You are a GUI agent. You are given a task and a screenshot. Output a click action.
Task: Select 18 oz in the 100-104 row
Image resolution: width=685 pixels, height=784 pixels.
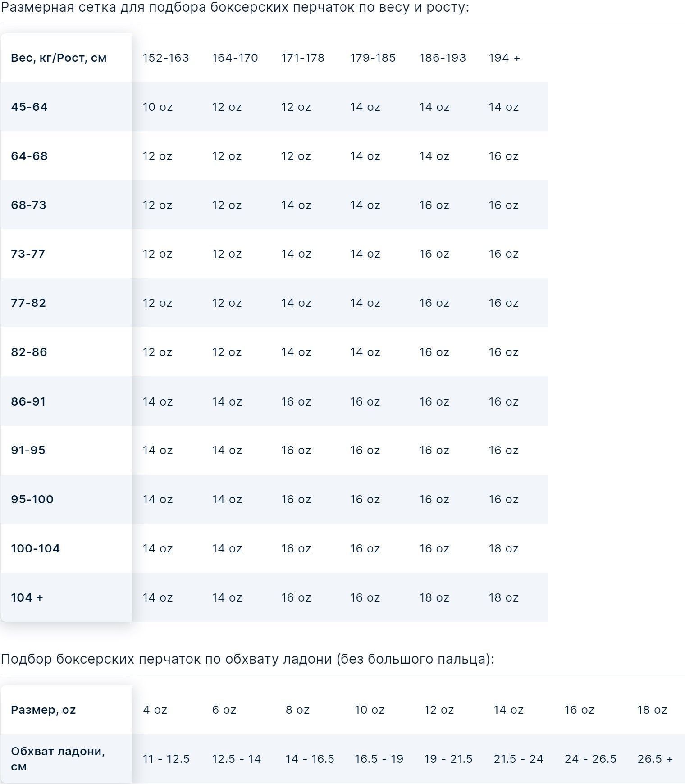tap(503, 549)
